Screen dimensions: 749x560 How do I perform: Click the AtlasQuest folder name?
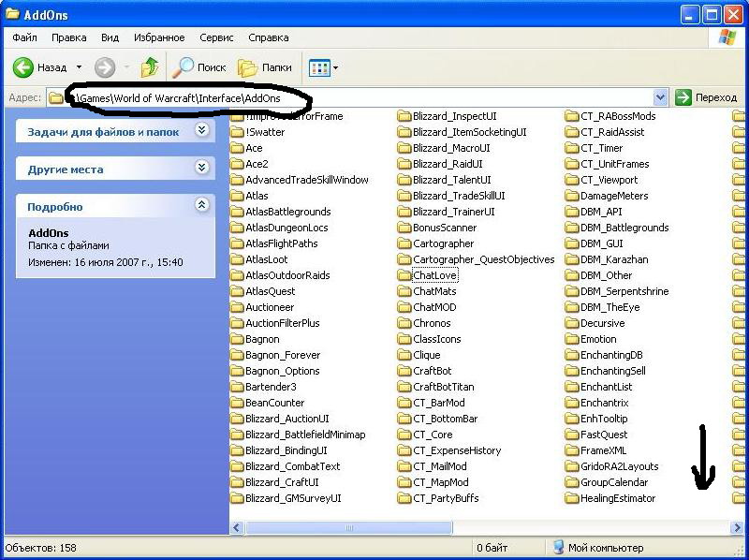(271, 291)
